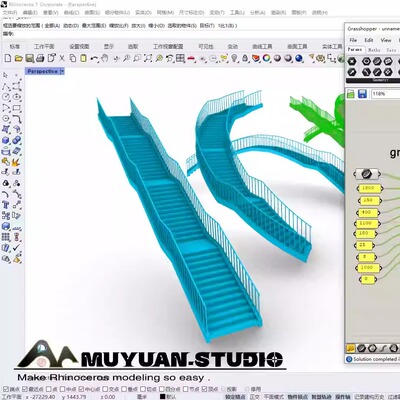Expand the Grasshopper Geometry panel bar
The width and height of the screenshot is (400, 400).
373,80
